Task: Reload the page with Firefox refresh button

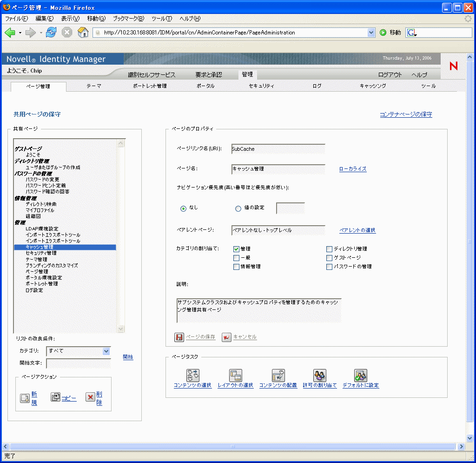Action: (x=51, y=33)
